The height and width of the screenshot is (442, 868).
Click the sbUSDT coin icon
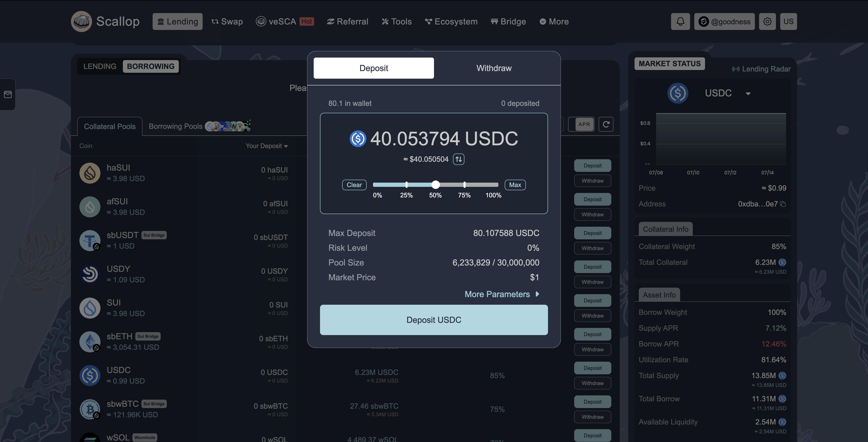click(x=90, y=240)
